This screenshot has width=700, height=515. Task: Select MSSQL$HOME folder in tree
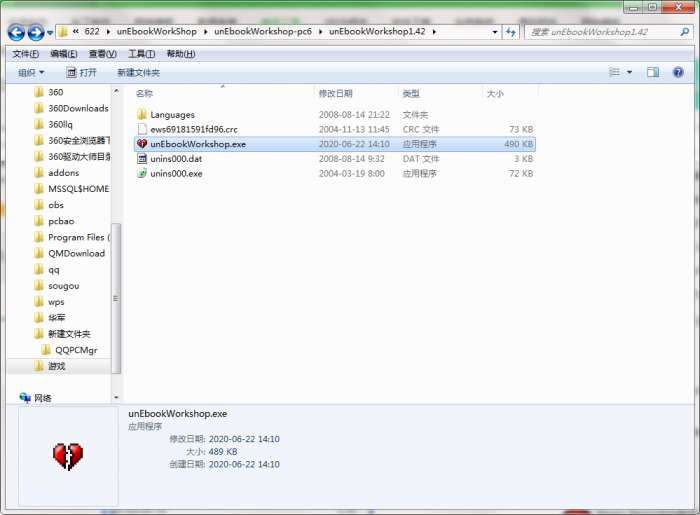[79, 189]
